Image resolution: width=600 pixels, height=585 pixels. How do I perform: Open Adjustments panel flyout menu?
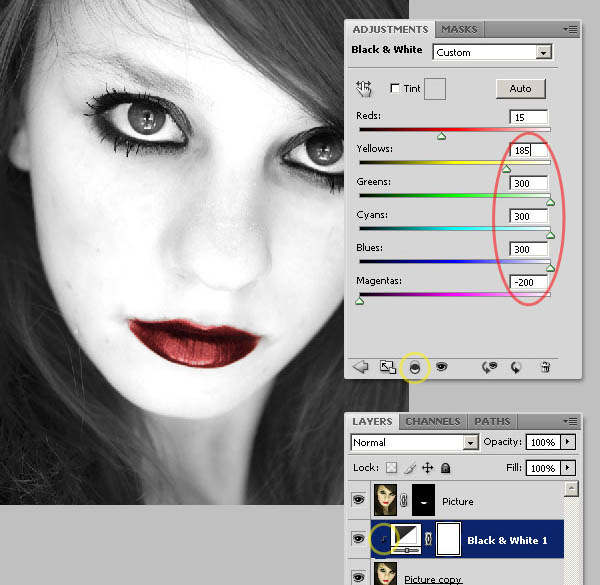click(x=571, y=29)
